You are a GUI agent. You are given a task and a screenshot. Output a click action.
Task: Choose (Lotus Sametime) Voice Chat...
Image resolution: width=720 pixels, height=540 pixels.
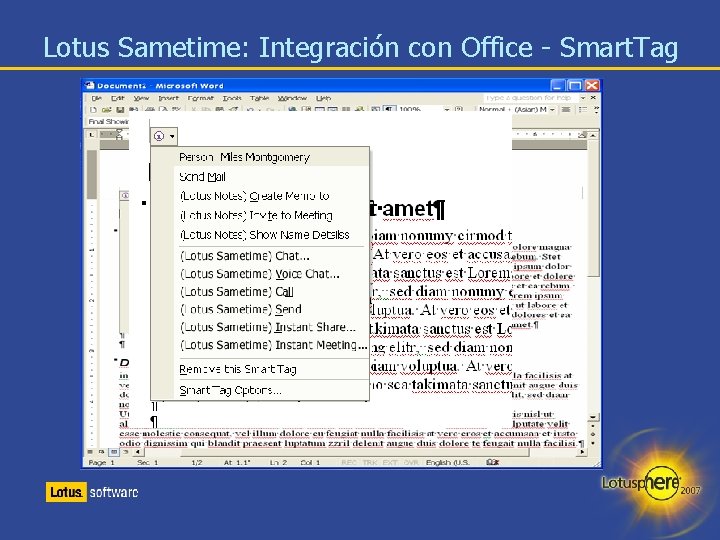pos(260,274)
